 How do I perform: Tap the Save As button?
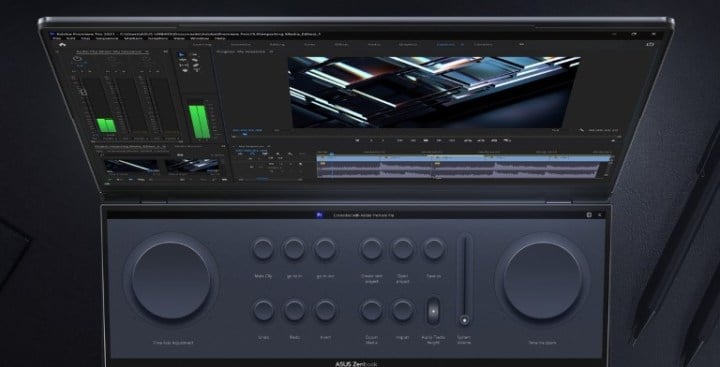click(434, 248)
